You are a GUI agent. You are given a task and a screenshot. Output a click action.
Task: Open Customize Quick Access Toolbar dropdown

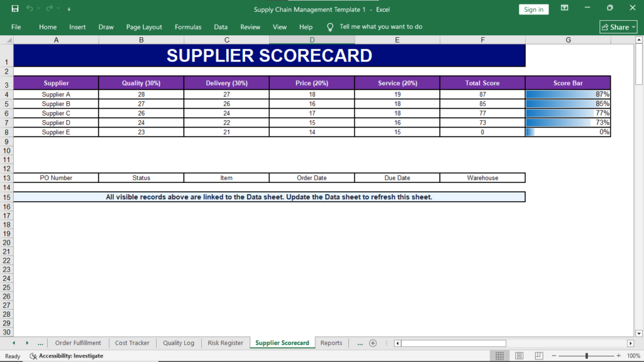pos(69,9)
